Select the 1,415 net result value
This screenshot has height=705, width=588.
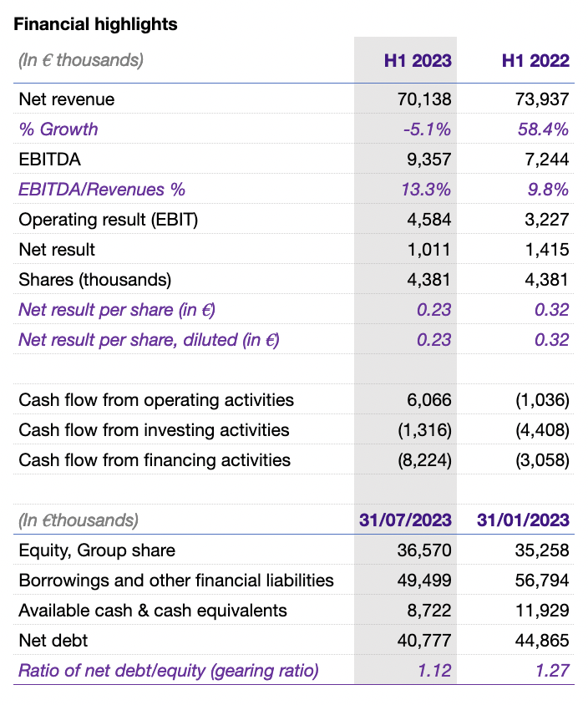548,250
